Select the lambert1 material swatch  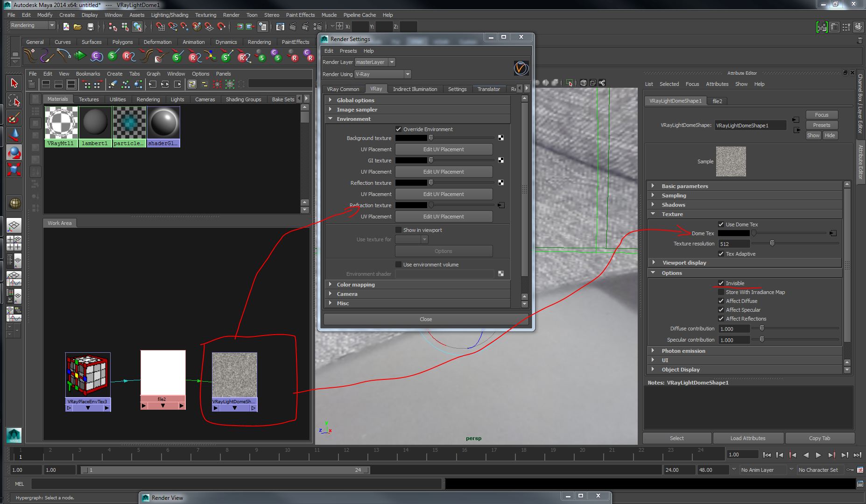pos(95,126)
